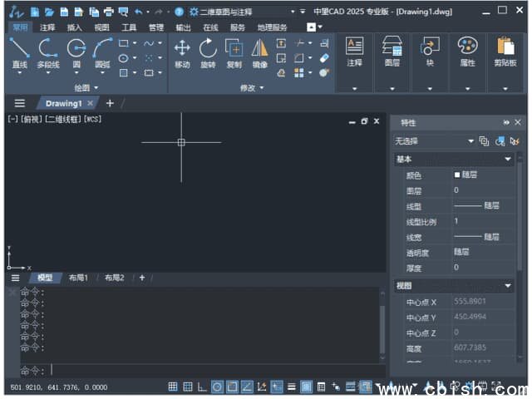Open the 注释 ribbon panel button
The width and height of the screenshot is (532, 399).
pyautogui.click(x=354, y=52)
